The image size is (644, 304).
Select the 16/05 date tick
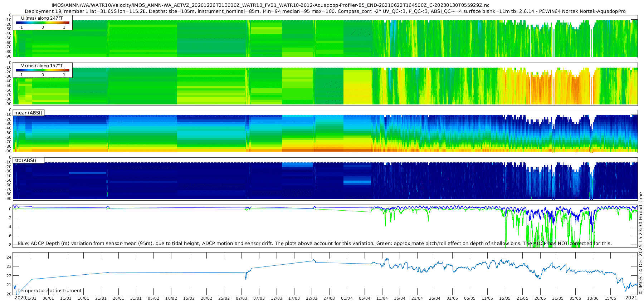(504, 298)
